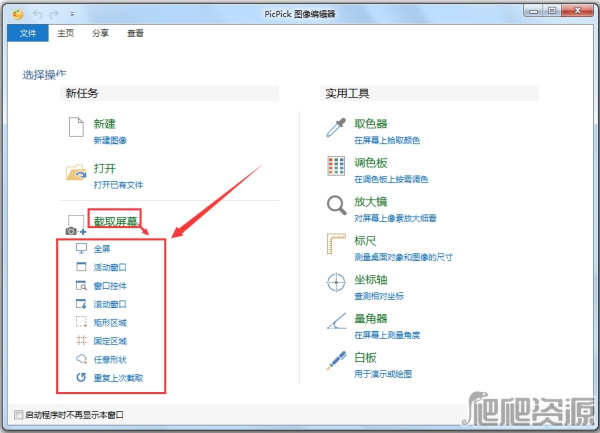Click the 白板 pen icon

click(x=336, y=361)
